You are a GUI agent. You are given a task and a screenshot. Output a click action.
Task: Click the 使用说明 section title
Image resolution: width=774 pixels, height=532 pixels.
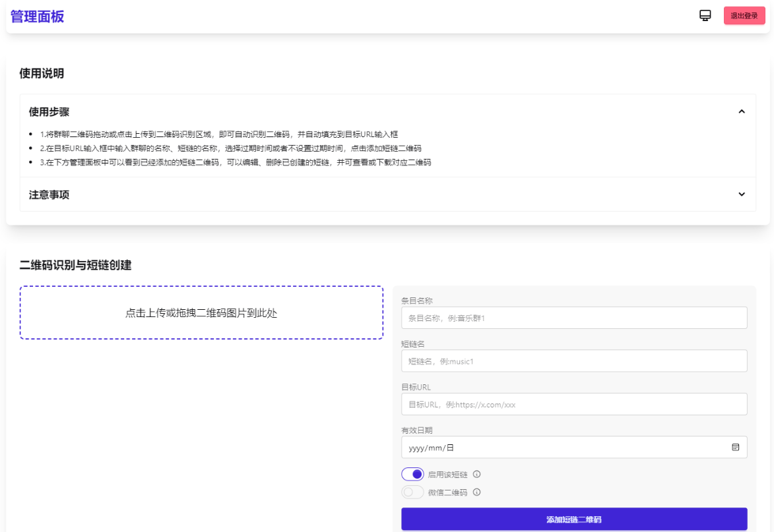42,73
